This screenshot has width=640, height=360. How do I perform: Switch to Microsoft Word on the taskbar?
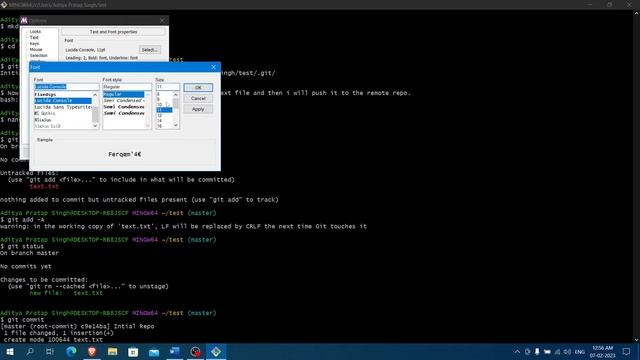(x=174, y=351)
